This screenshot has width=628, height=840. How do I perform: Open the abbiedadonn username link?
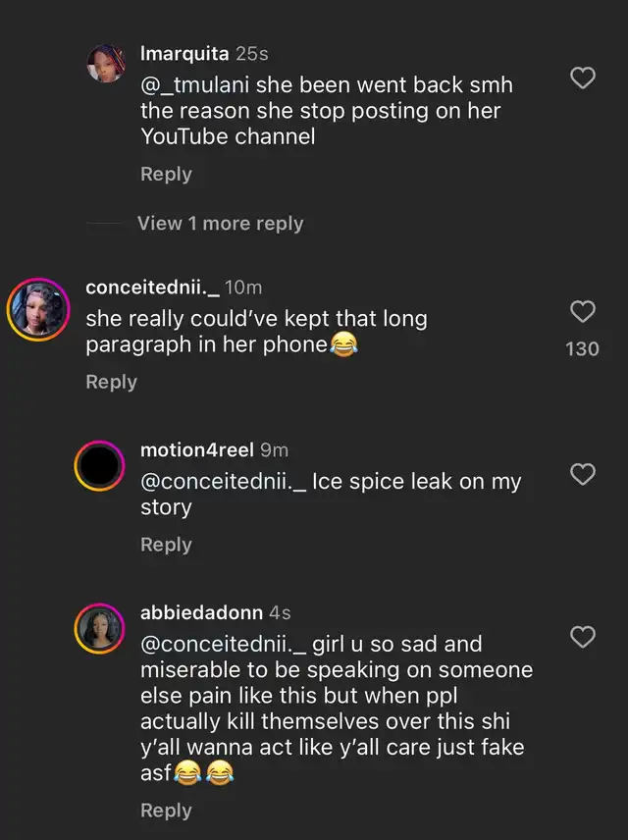[201, 612]
